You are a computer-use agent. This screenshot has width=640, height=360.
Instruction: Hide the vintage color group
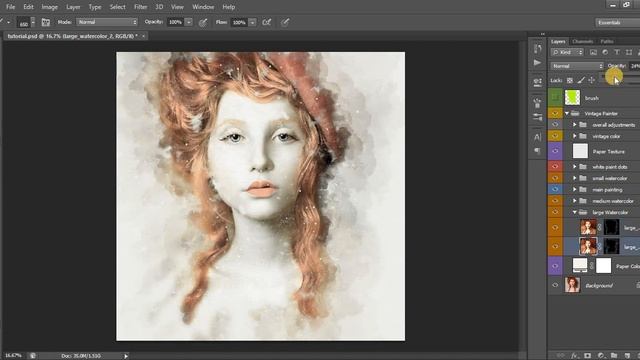[555, 136]
